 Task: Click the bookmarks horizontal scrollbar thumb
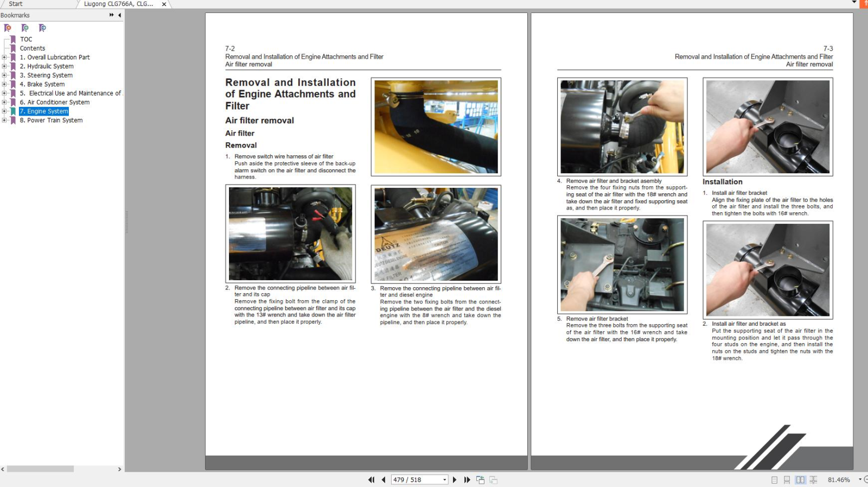[x=40, y=469]
